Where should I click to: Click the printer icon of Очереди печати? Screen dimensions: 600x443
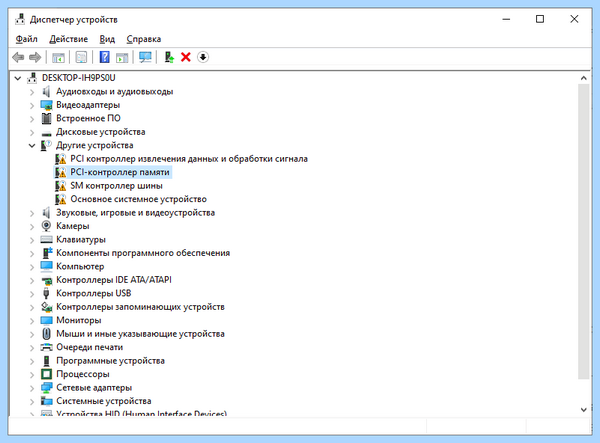(46, 347)
